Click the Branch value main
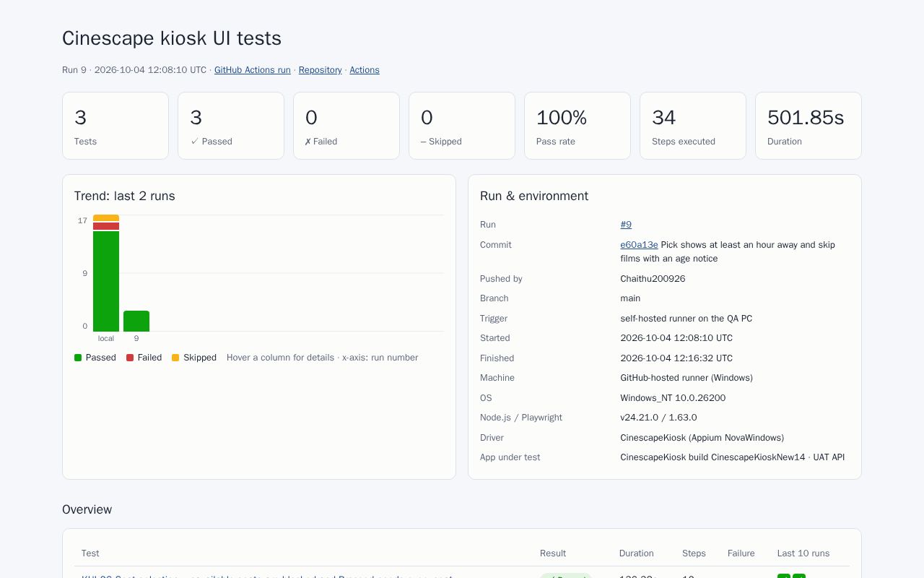The height and width of the screenshot is (578, 924). 630,298
